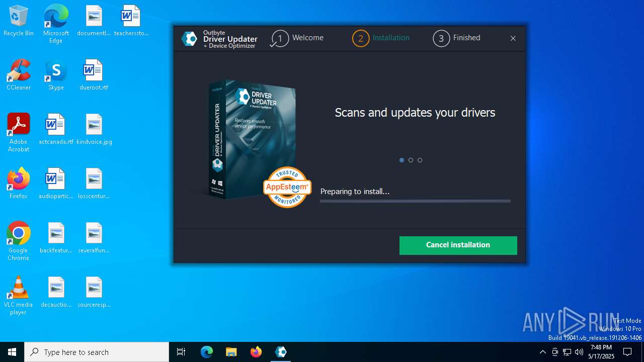Select backfeatur... desktop file
Screen dimensions: 644x362
(56, 238)
